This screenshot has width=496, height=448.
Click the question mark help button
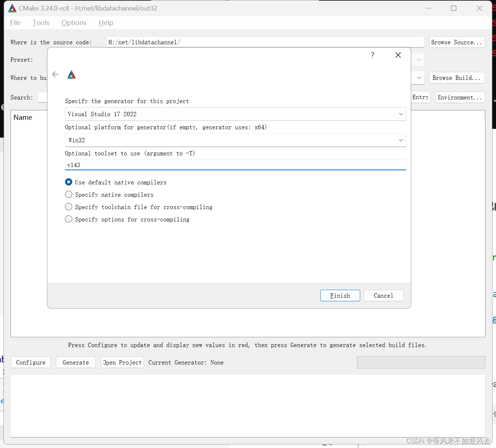point(373,55)
